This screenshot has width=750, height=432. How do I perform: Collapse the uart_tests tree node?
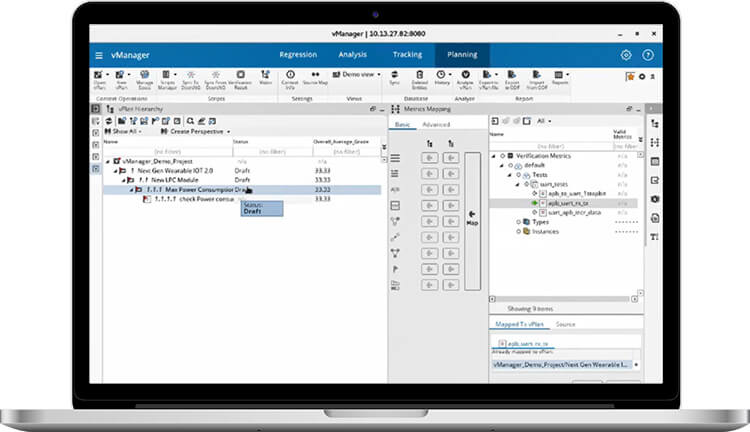coord(519,184)
